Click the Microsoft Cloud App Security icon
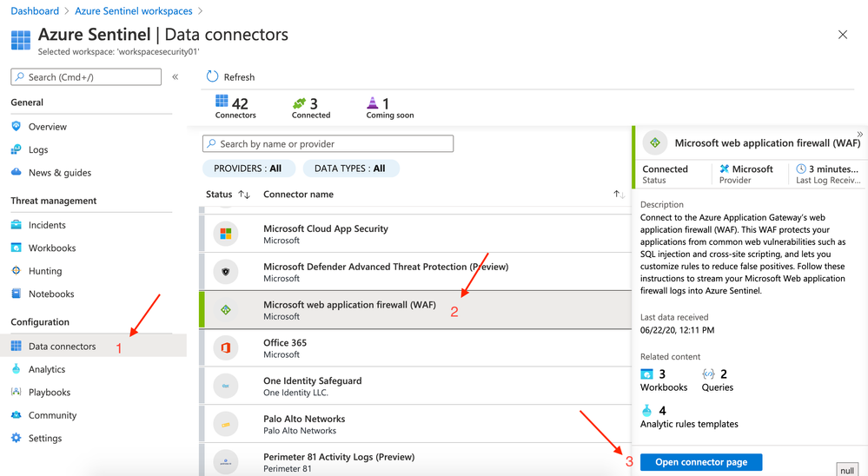This screenshot has width=868, height=476. click(x=226, y=234)
